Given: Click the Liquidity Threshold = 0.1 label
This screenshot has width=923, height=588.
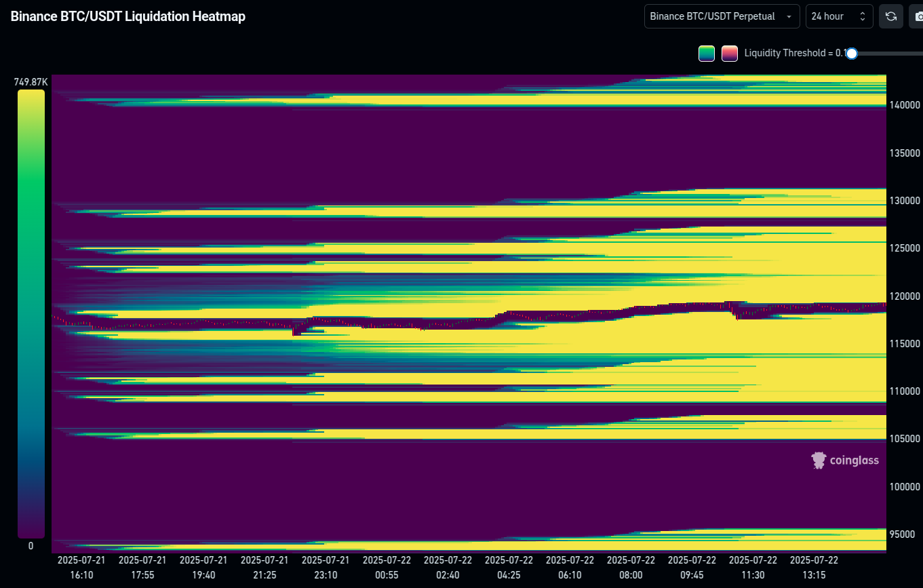Looking at the screenshot, I should 795,53.
